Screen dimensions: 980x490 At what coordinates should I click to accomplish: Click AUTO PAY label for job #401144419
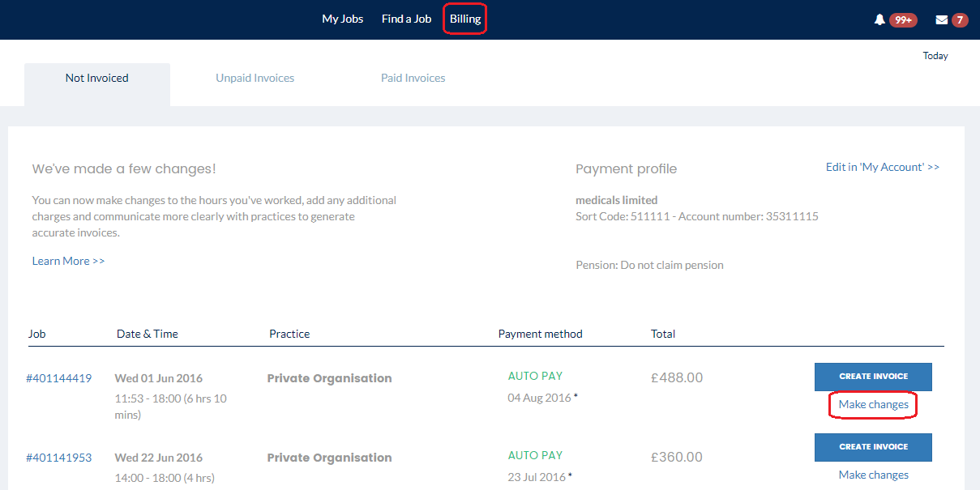click(535, 376)
